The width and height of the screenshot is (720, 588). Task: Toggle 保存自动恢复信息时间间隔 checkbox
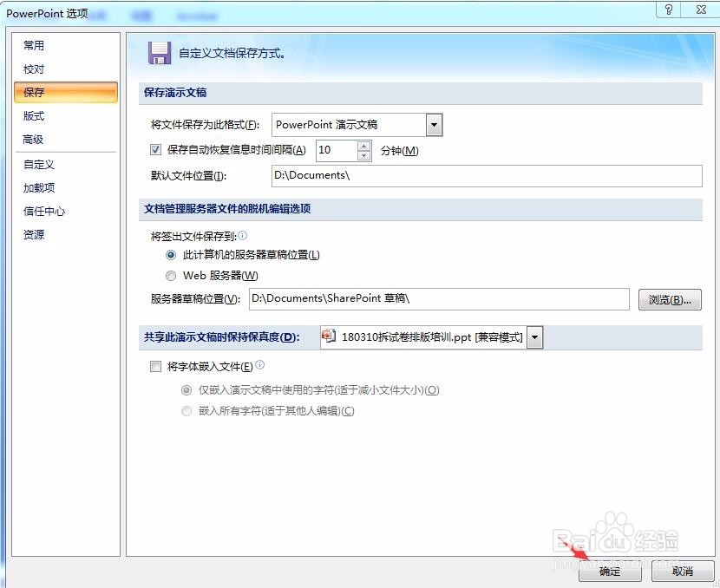pyautogui.click(x=155, y=150)
